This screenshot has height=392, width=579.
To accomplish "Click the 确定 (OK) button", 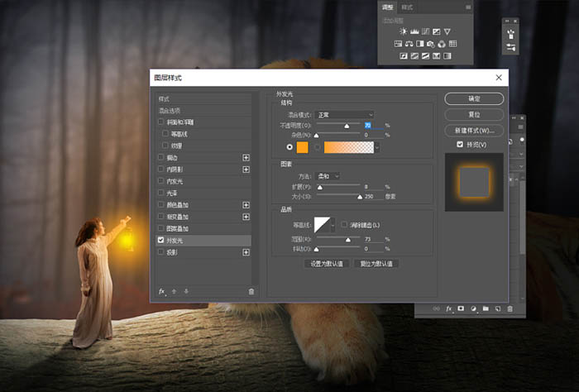I will (x=474, y=98).
